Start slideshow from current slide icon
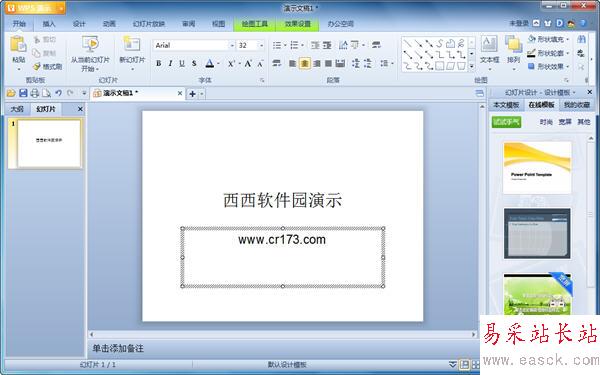 (90, 44)
